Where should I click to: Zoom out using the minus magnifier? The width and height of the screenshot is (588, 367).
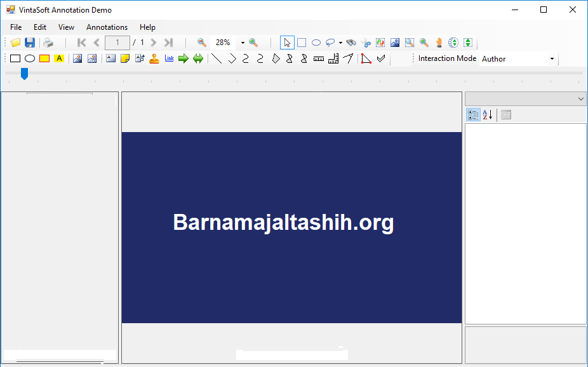[202, 43]
